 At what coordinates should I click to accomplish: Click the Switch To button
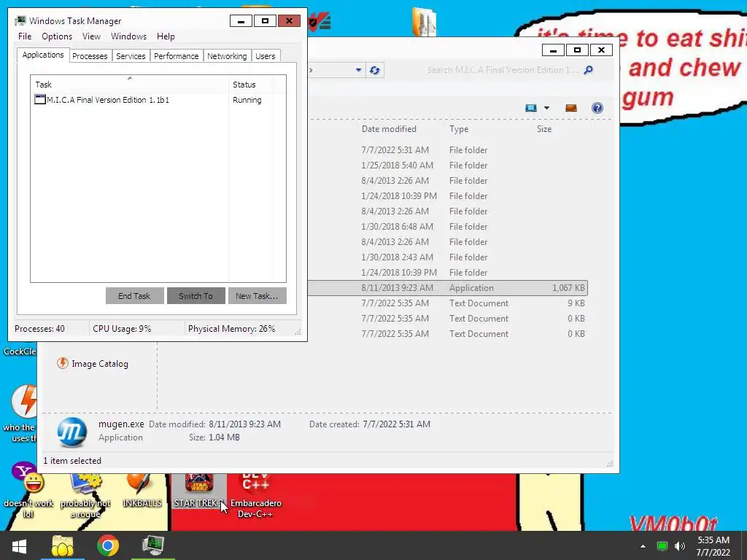196,296
